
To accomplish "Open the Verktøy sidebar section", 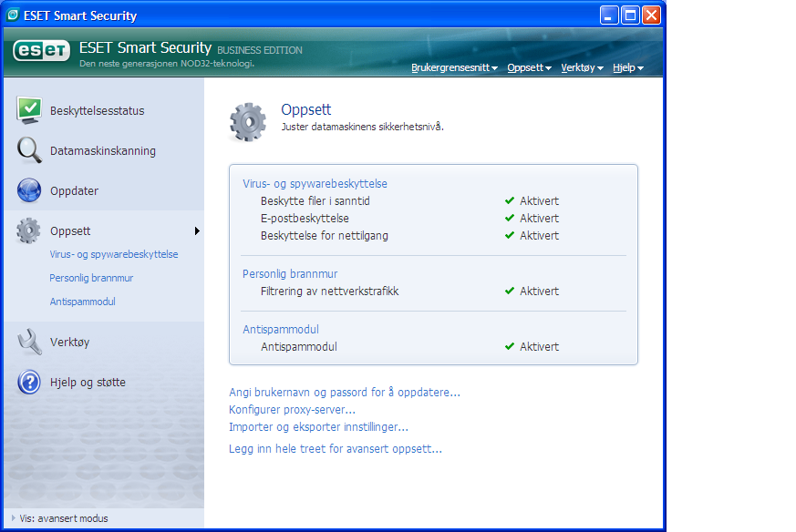I will [x=69, y=343].
